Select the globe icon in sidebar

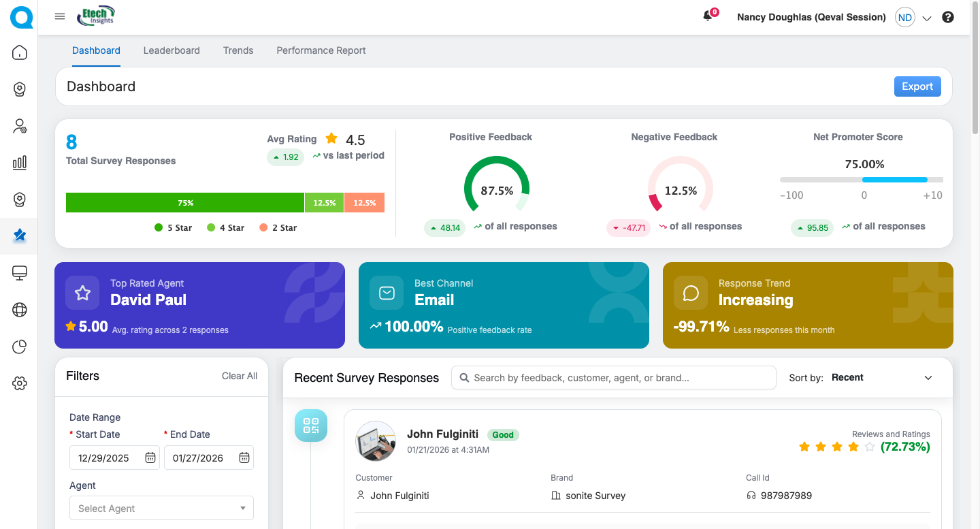click(x=20, y=310)
